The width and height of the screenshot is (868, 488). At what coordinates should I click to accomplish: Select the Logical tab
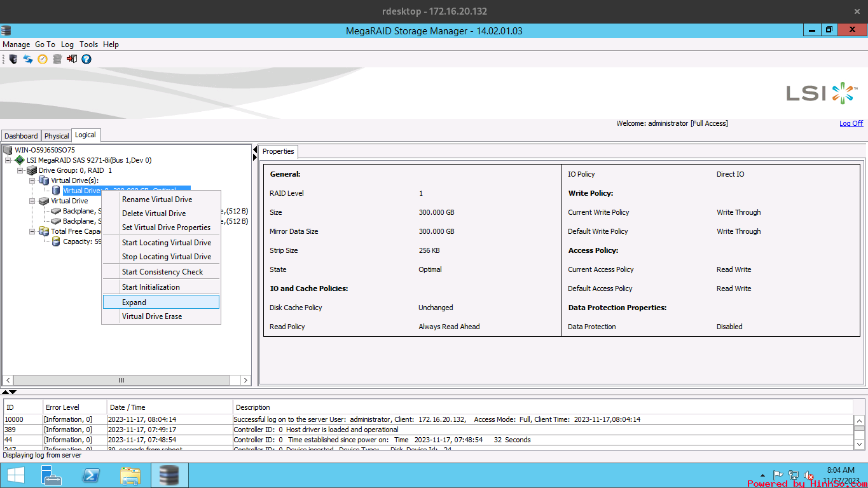[85, 135]
